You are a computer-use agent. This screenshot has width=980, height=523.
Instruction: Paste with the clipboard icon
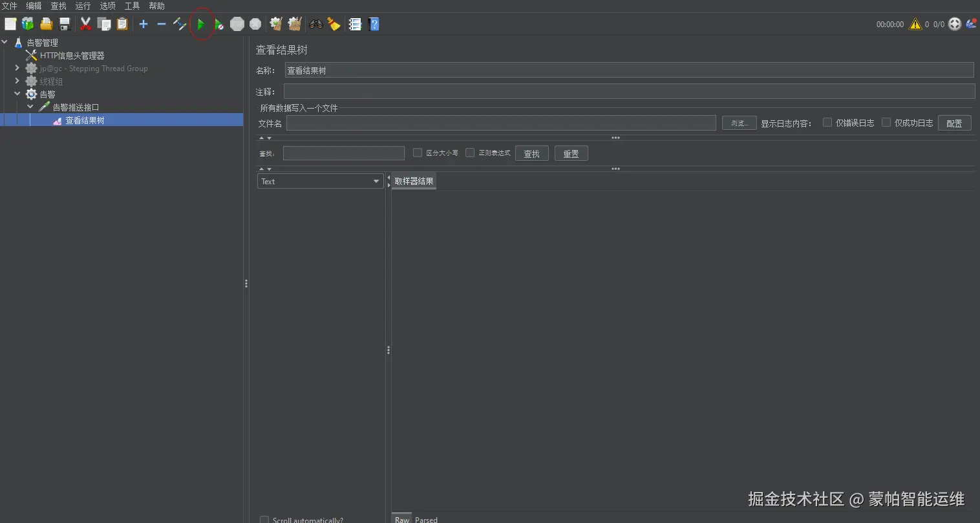(122, 24)
